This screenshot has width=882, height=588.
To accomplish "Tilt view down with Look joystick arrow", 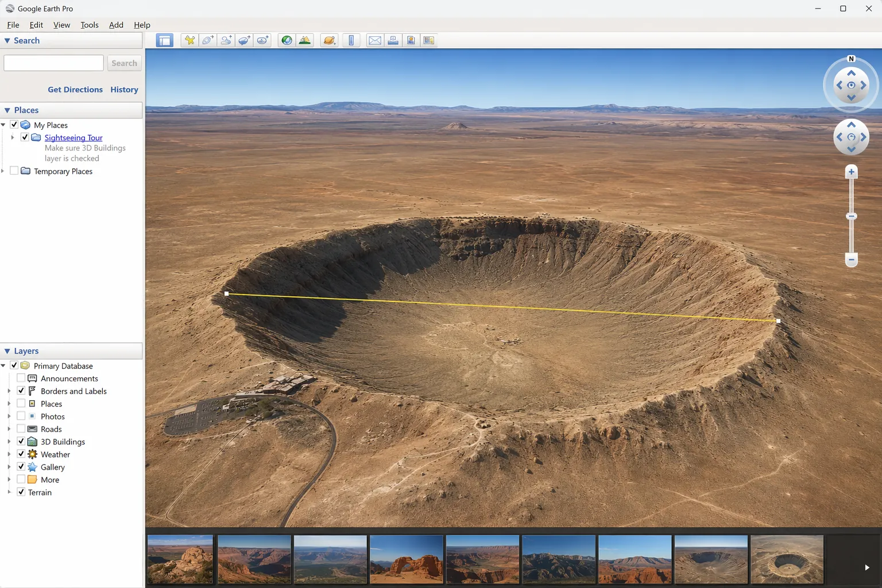I will pyautogui.click(x=852, y=97).
